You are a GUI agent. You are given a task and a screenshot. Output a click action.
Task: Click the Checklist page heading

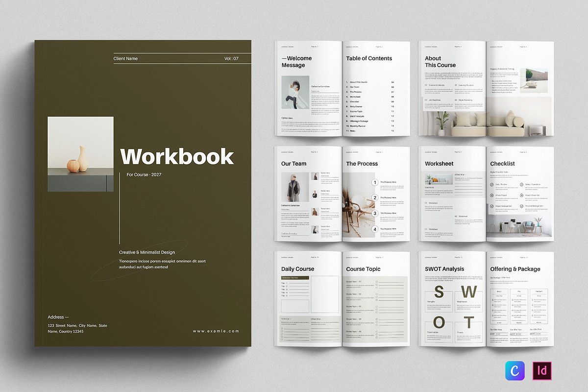[503, 164]
